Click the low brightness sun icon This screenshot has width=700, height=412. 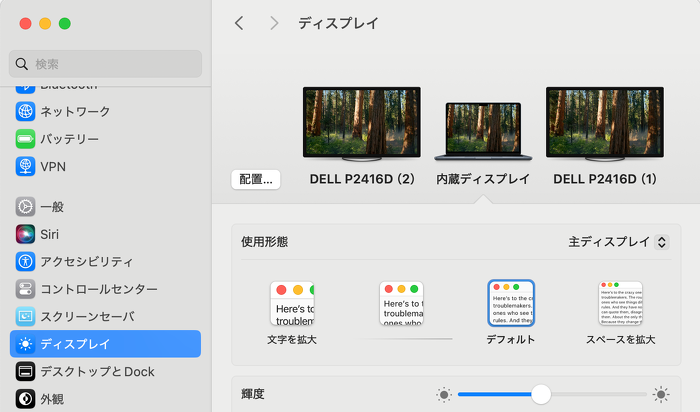coord(444,395)
